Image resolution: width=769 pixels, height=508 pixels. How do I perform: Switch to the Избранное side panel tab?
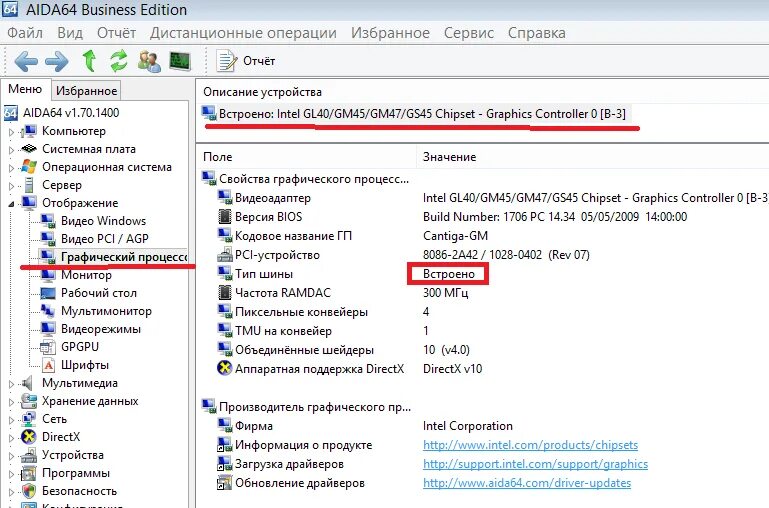[x=86, y=91]
